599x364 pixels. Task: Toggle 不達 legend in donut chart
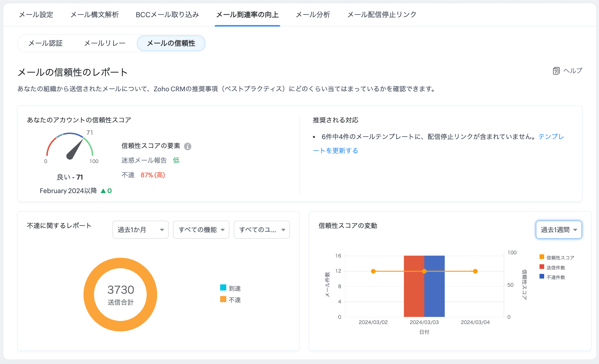click(x=230, y=300)
